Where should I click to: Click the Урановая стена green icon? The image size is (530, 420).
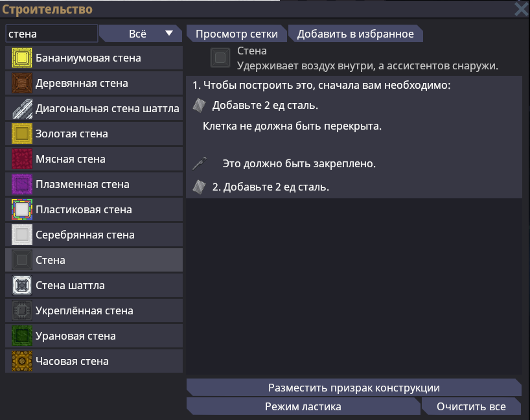pos(22,336)
